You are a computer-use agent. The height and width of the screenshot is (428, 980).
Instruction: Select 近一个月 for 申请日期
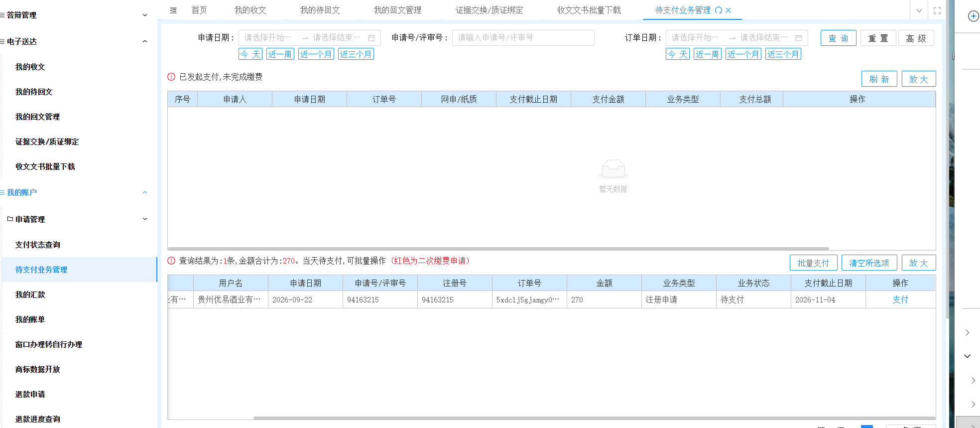[316, 54]
